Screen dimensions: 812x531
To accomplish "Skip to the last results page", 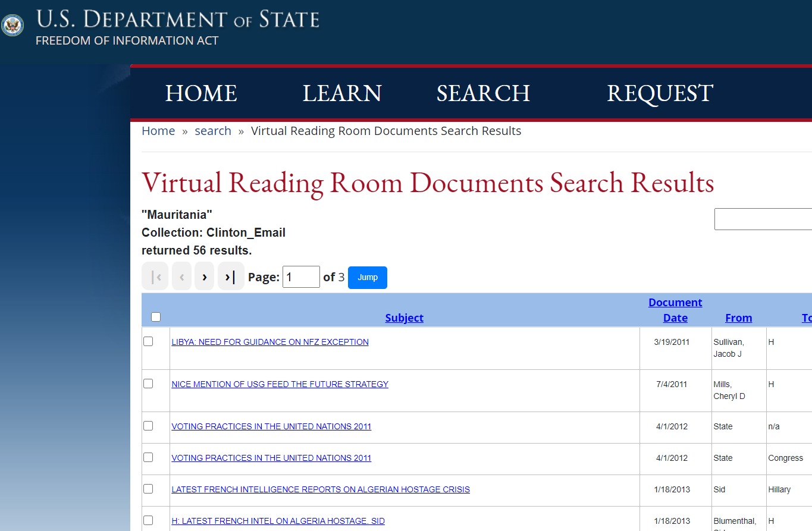I will pos(231,277).
